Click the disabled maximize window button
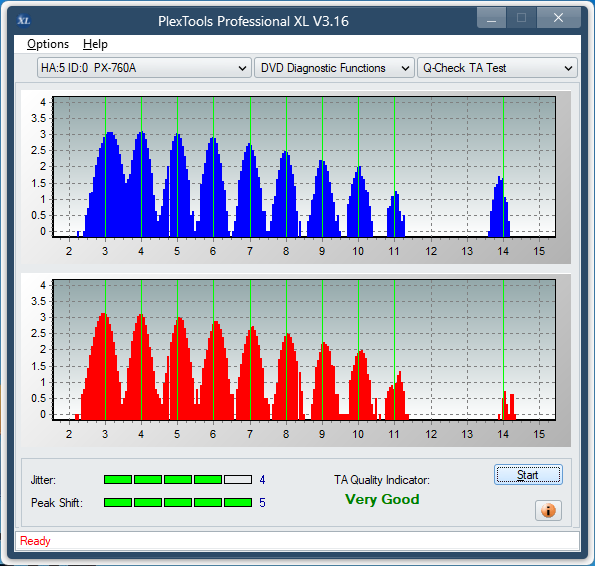Screen dimensions: 595x566 click(x=521, y=18)
